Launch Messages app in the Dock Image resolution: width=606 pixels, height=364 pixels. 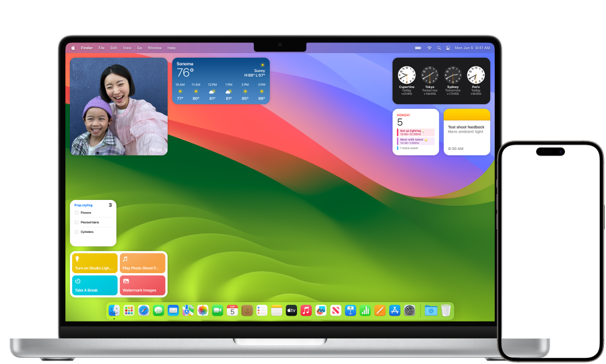[x=158, y=310]
